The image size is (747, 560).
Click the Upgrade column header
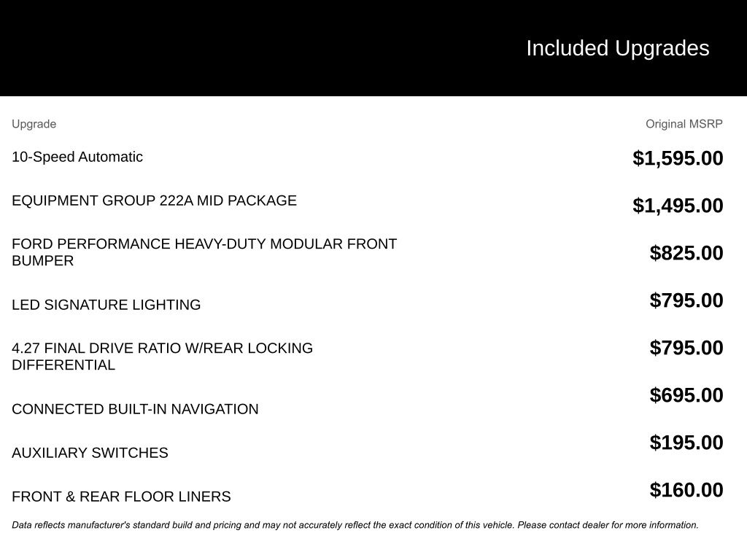click(34, 124)
